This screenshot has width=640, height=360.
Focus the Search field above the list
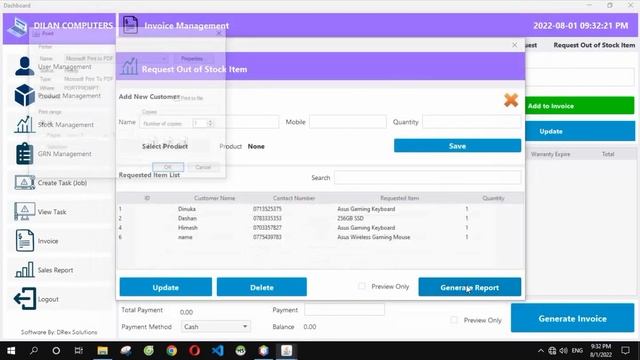tap(427, 178)
